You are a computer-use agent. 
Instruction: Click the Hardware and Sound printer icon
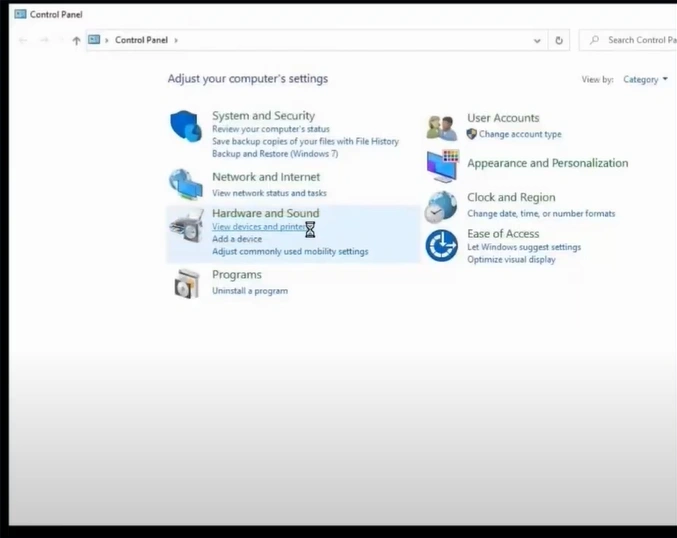click(x=186, y=227)
